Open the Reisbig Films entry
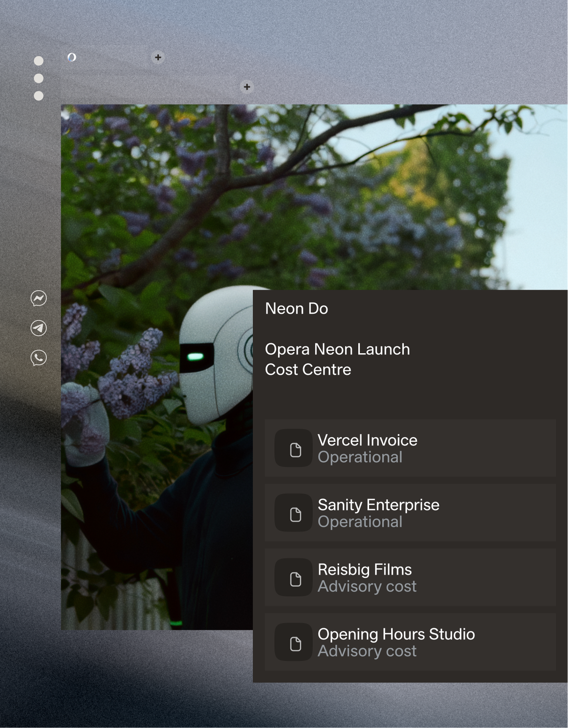This screenshot has height=728, width=568. [410, 577]
